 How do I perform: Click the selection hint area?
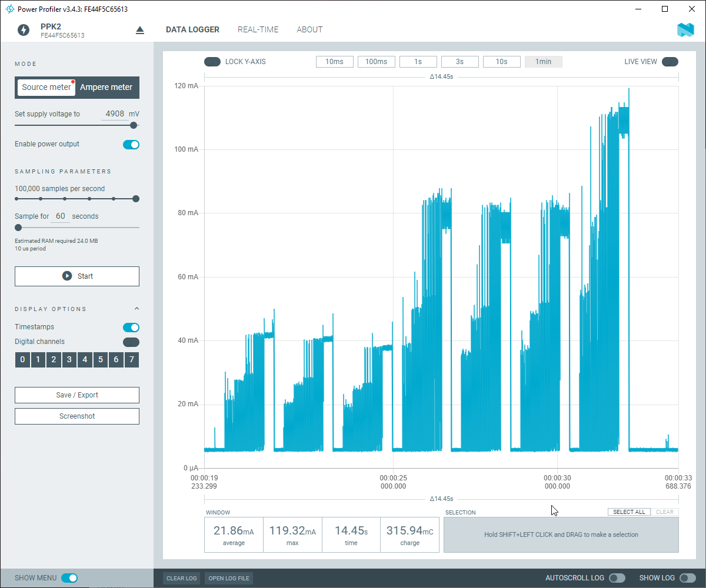tap(561, 535)
